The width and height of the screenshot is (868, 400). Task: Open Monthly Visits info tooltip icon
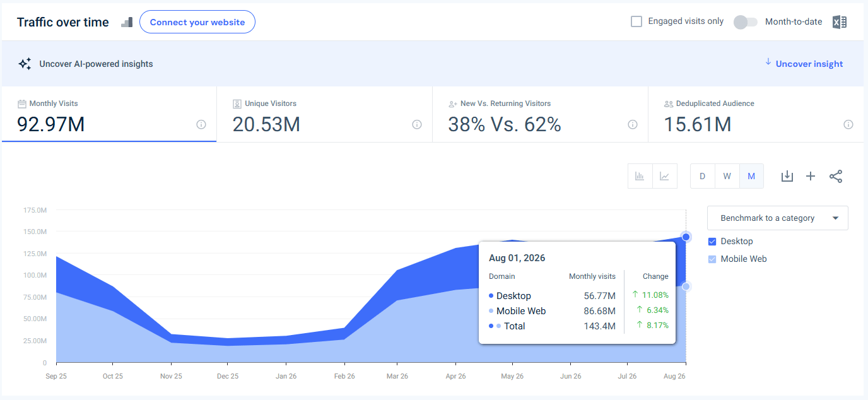pyautogui.click(x=201, y=124)
